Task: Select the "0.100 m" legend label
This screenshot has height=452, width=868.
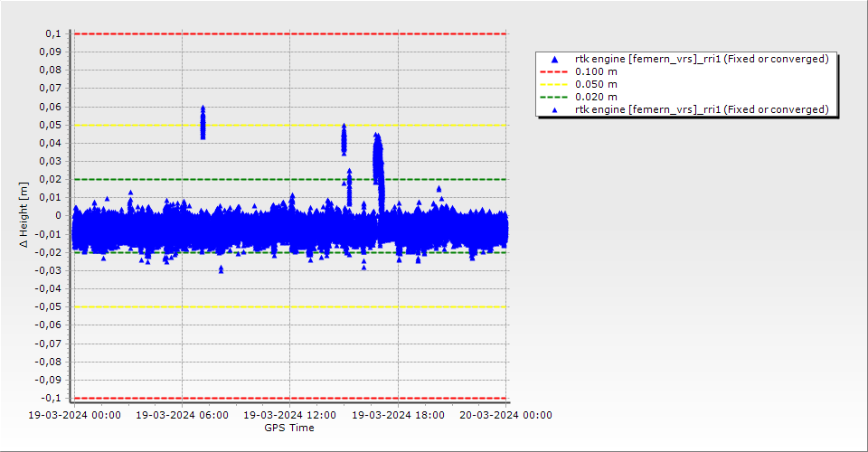Action: point(597,71)
